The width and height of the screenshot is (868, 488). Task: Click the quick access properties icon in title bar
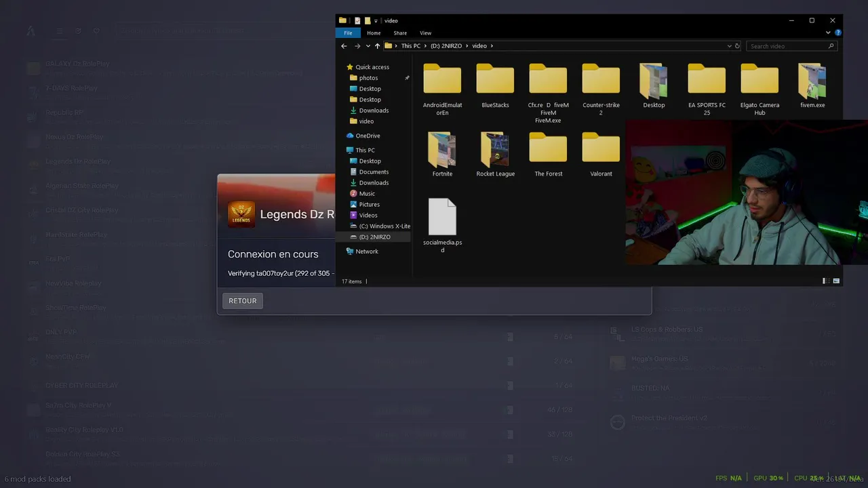[357, 20]
